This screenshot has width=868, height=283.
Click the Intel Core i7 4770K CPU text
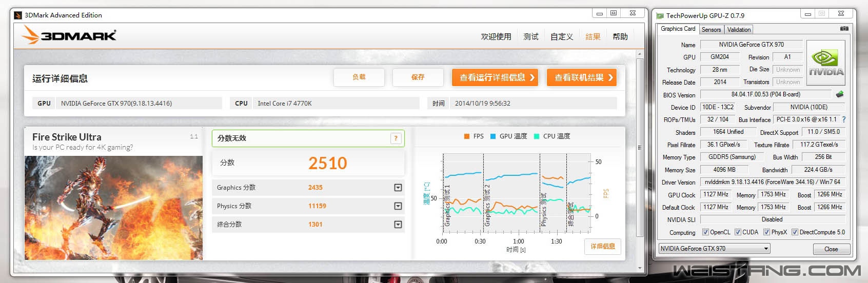click(x=285, y=104)
